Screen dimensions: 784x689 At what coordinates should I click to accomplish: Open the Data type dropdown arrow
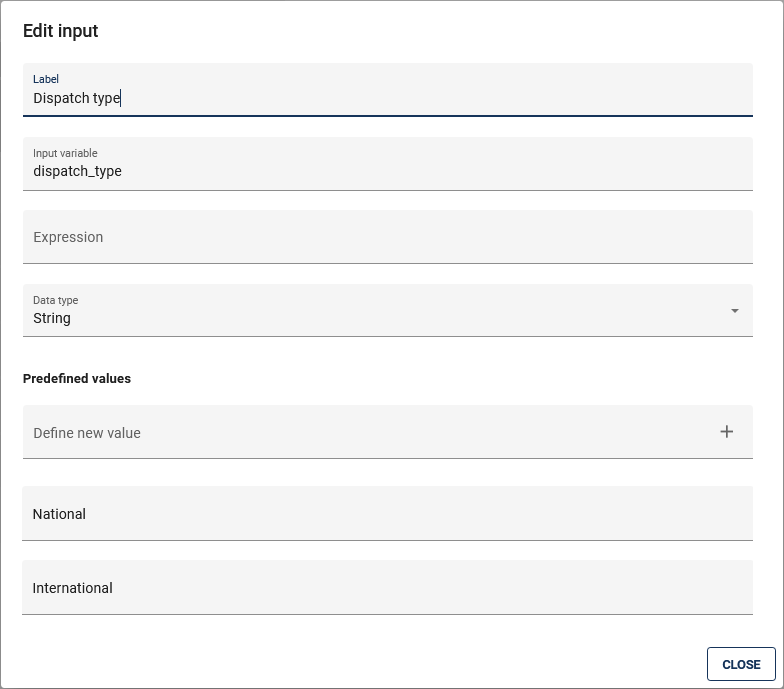tap(734, 311)
